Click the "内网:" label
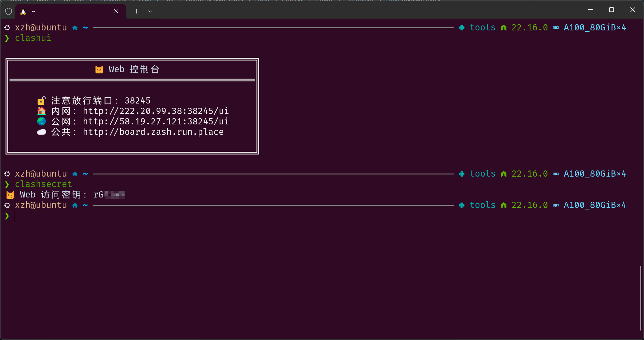Screen dimensions: 644x340 tap(64, 111)
